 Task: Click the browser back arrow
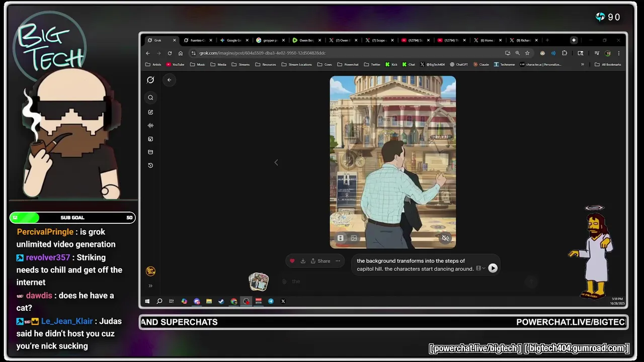tap(148, 53)
